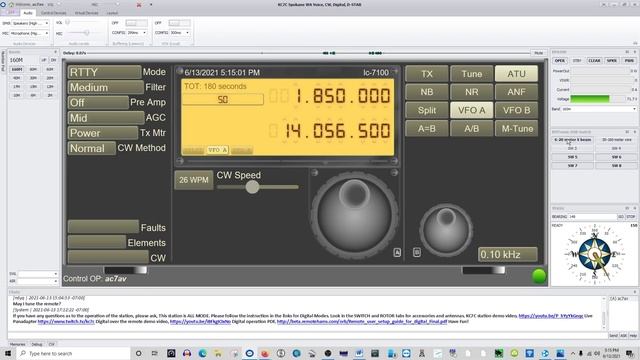Click the A lock icon near main knob

397,253
